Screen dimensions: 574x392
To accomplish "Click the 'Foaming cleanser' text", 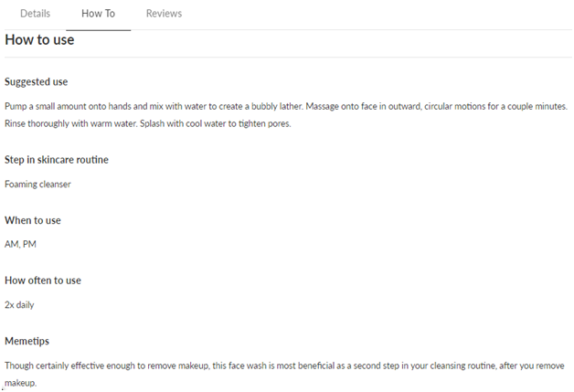I will 37,184.
